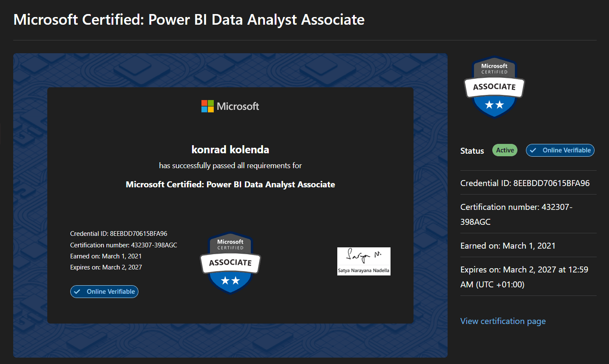The height and width of the screenshot is (364, 609).
Task: Click the Microsoft four-square logo on certificate
Action: [207, 106]
